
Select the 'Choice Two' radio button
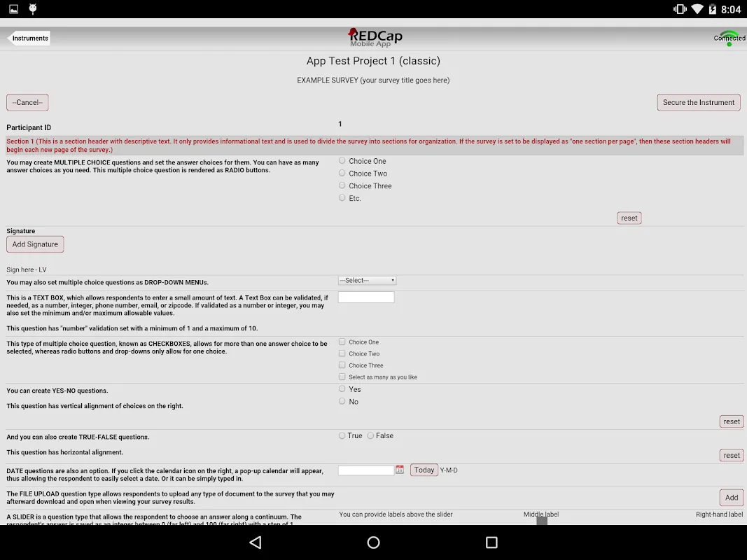pos(342,173)
